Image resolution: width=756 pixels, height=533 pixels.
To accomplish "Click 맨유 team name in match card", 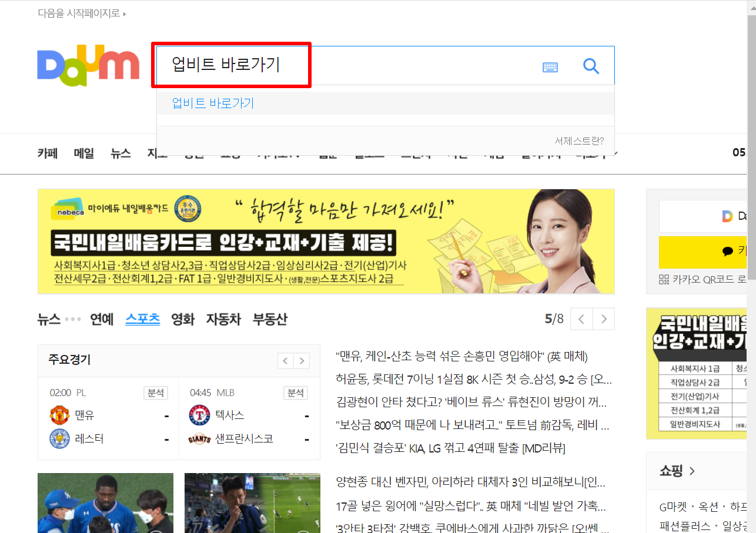I will [85, 415].
